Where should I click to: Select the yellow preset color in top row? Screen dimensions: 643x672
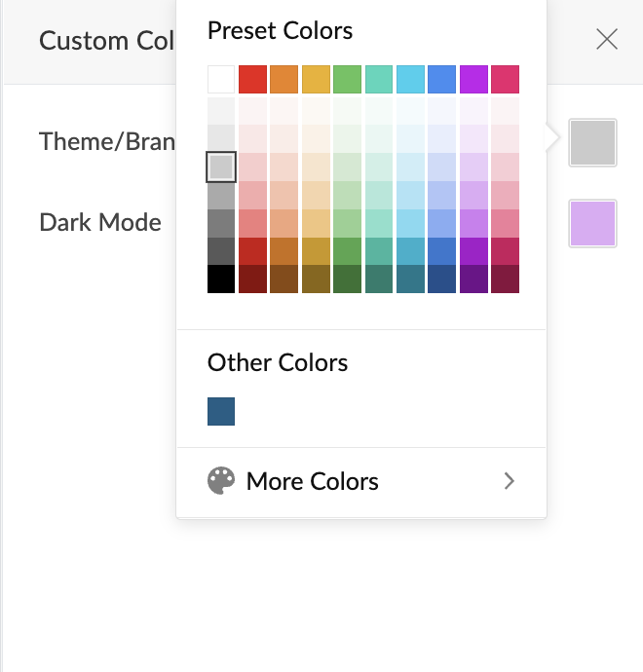pos(315,79)
